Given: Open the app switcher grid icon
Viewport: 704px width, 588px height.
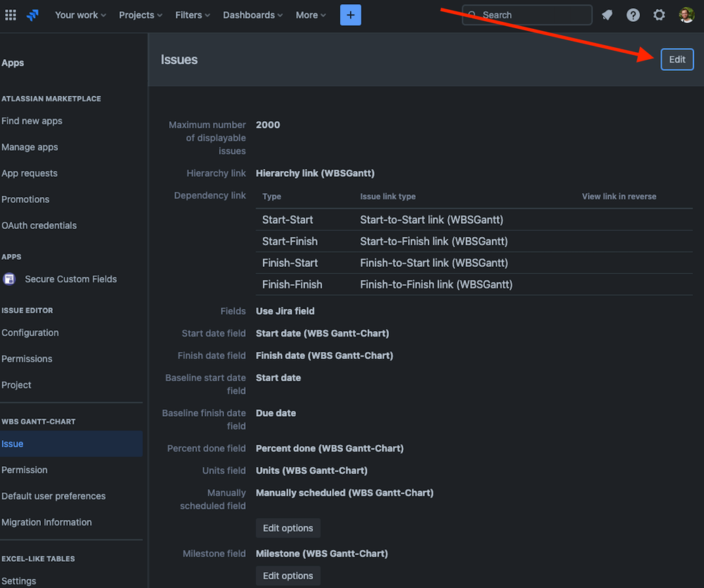Looking at the screenshot, I should [11, 15].
